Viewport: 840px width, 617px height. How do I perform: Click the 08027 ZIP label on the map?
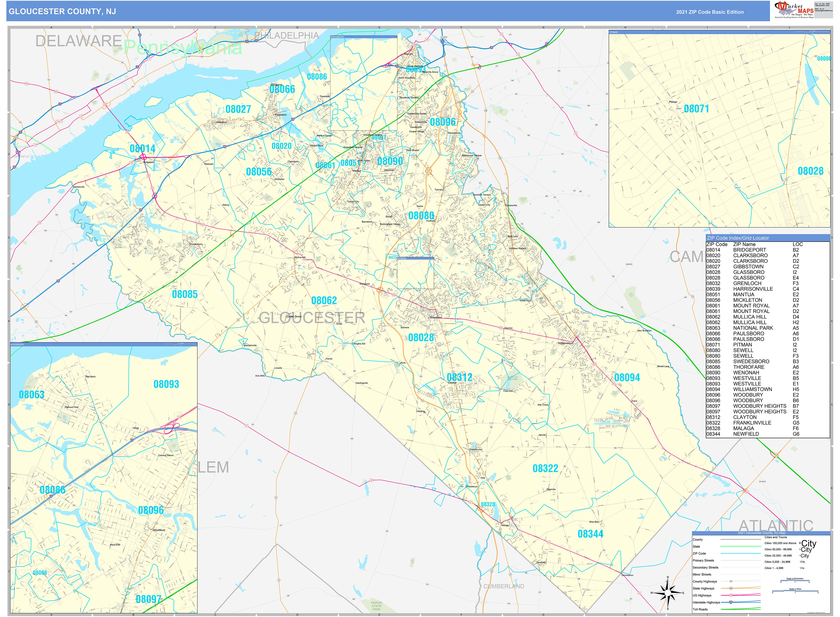pyautogui.click(x=238, y=109)
